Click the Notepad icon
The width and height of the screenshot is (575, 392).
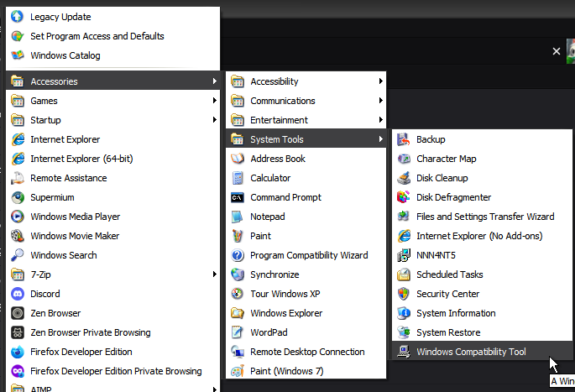point(238,217)
